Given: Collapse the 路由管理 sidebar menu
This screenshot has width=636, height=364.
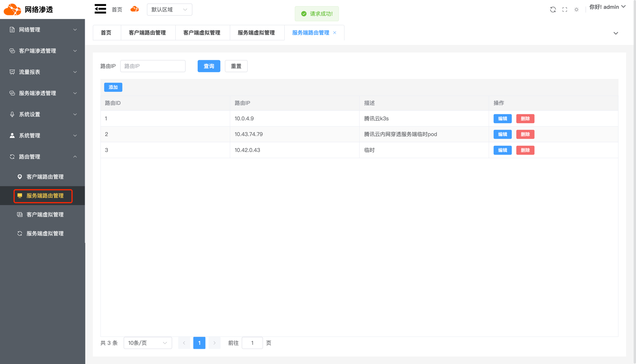Looking at the screenshot, I should coord(42,157).
